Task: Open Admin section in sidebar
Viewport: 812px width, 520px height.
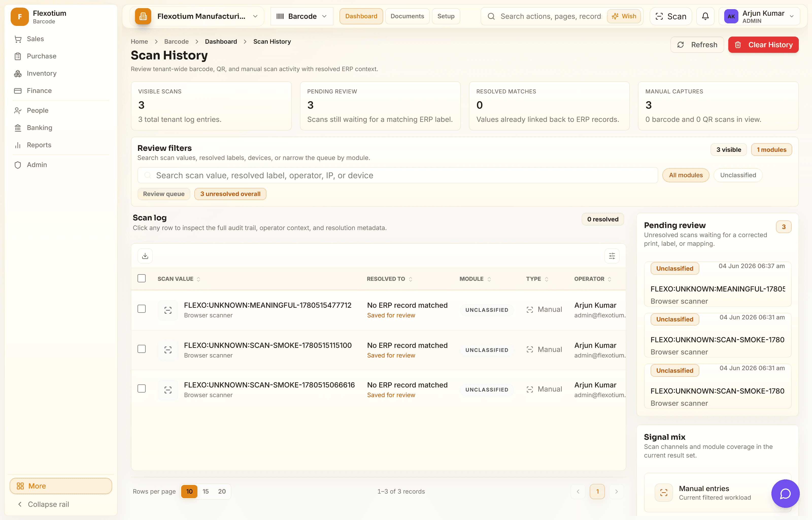Action: (61, 165)
